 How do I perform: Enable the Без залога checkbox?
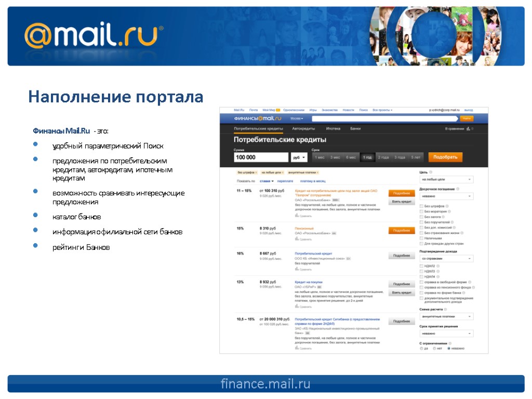[422, 217]
